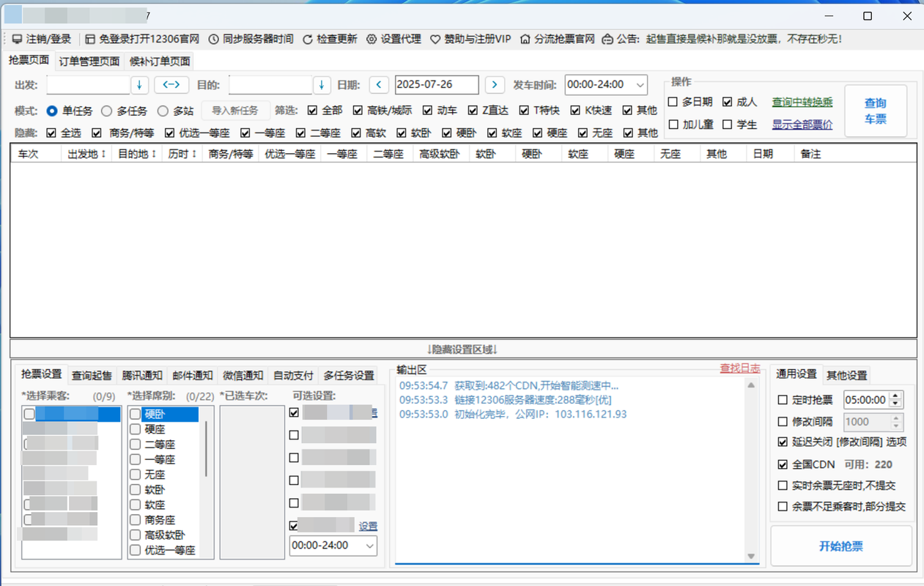Click seat type list scrollbar
Viewport: 924px width, 586px height.
(x=205, y=449)
